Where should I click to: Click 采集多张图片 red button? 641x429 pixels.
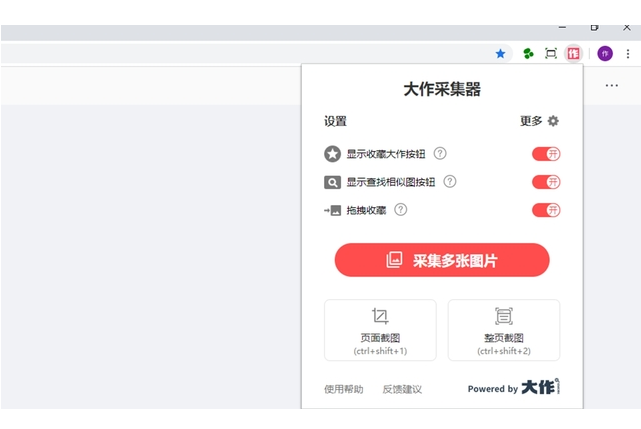pyautogui.click(x=442, y=260)
